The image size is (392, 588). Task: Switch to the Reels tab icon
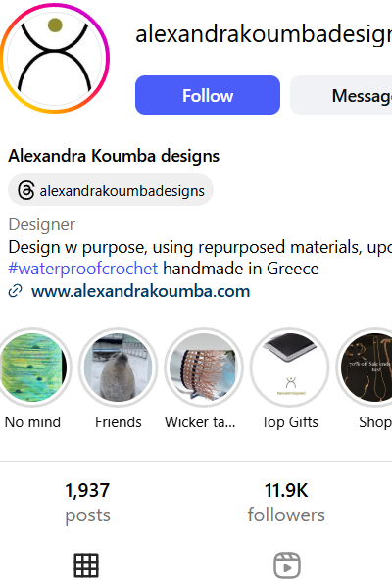286,565
